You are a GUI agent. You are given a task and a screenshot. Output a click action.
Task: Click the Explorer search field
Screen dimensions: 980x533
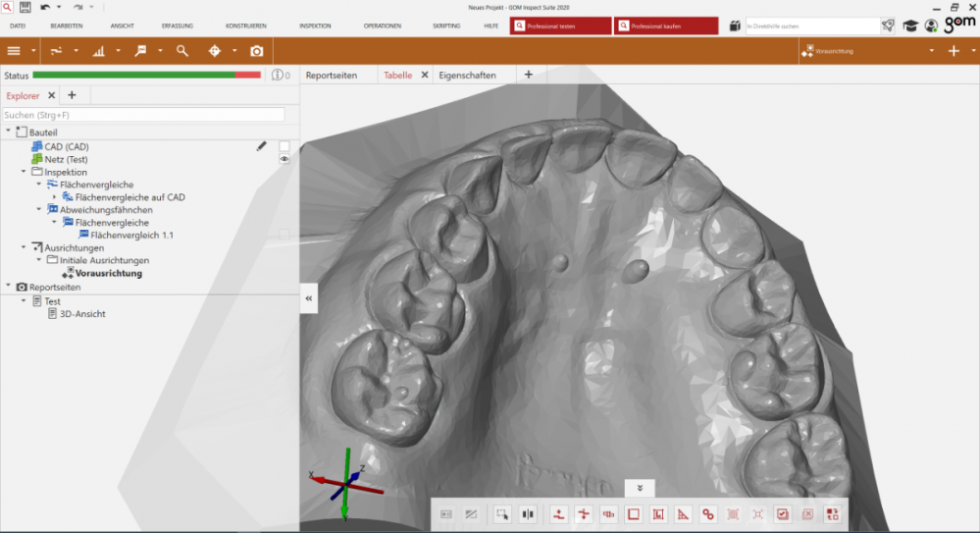tap(144, 115)
